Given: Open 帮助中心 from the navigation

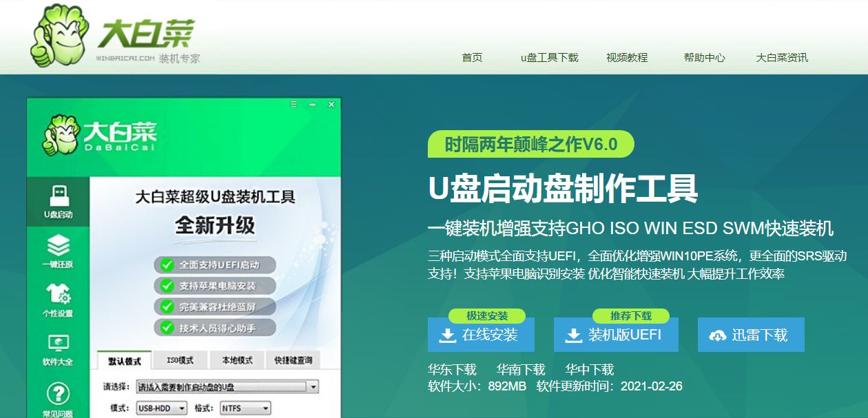Looking at the screenshot, I should tap(704, 58).
